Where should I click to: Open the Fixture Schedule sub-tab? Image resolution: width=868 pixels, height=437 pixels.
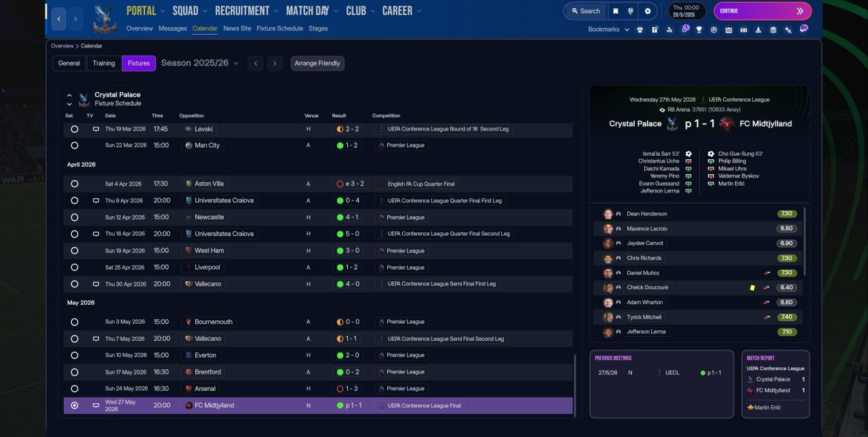[x=279, y=28]
